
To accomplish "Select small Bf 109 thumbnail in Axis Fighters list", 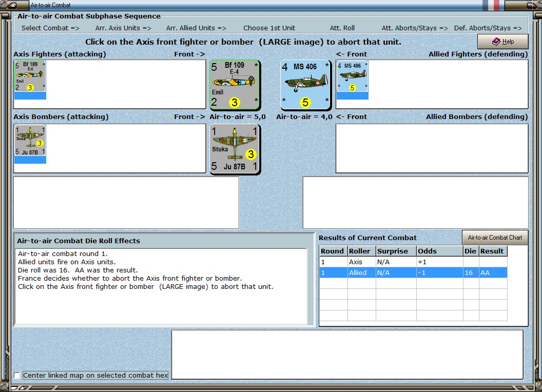I will [x=30, y=80].
